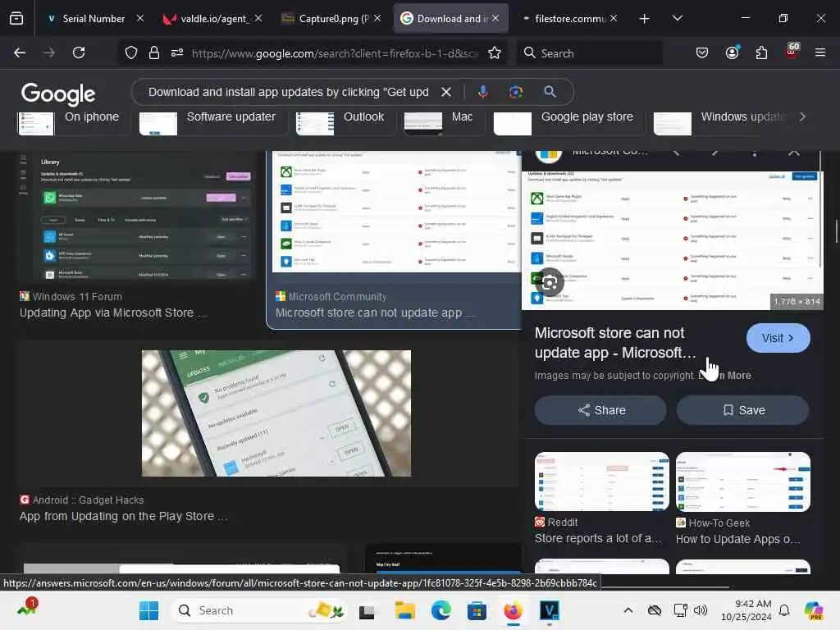The width and height of the screenshot is (840, 630).
Task: Save the selected image
Action: click(743, 410)
